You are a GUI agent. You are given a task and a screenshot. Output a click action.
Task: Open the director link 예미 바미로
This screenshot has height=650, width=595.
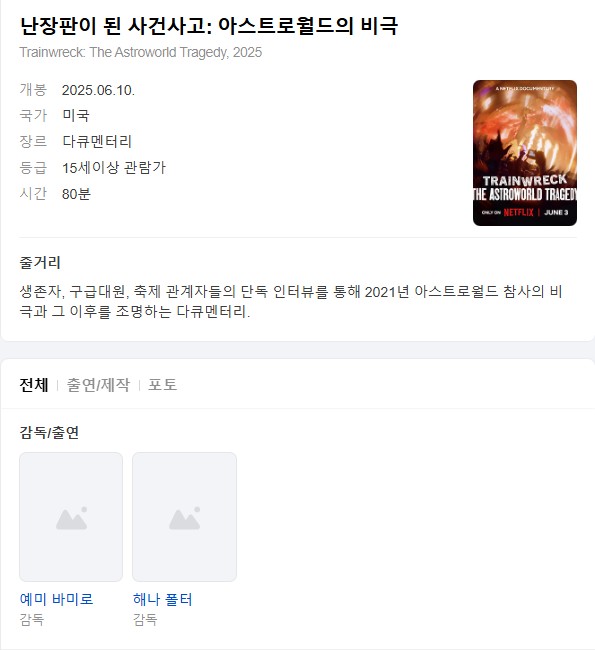click(x=56, y=599)
